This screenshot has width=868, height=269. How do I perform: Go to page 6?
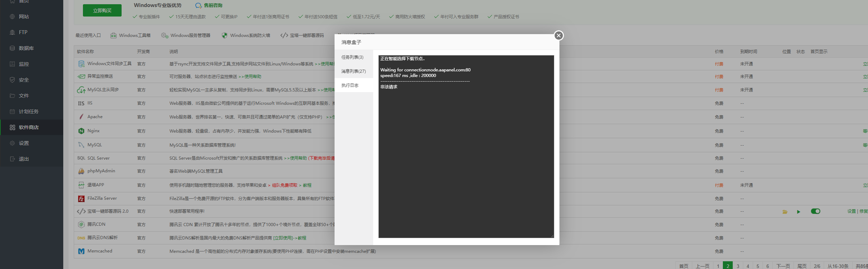click(x=767, y=266)
